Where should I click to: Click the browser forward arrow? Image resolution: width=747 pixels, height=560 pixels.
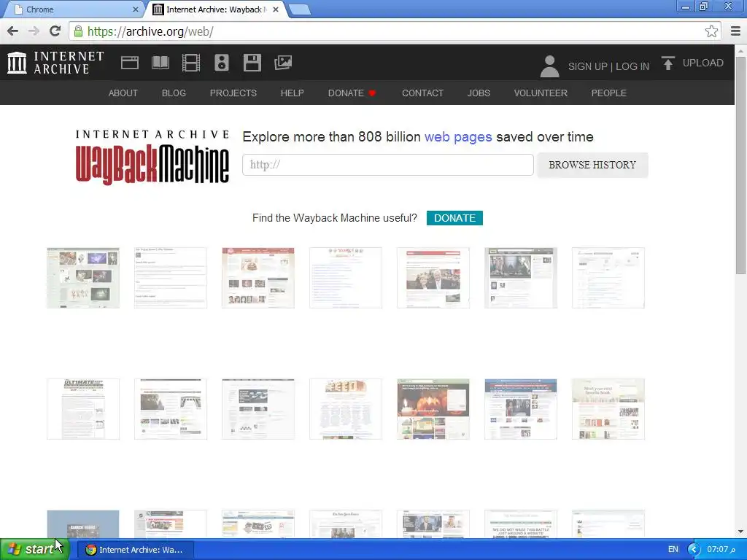coord(34,31)
